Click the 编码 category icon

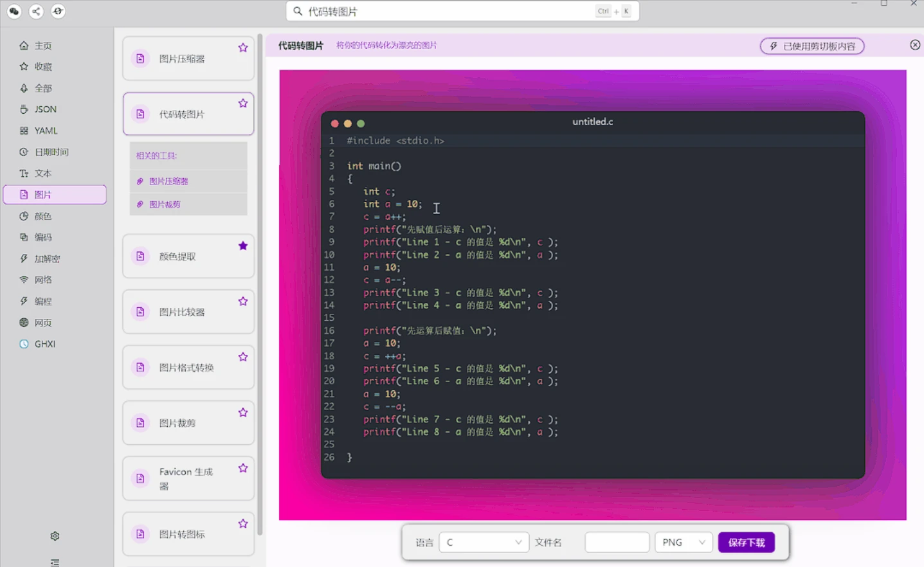point(24,237)
